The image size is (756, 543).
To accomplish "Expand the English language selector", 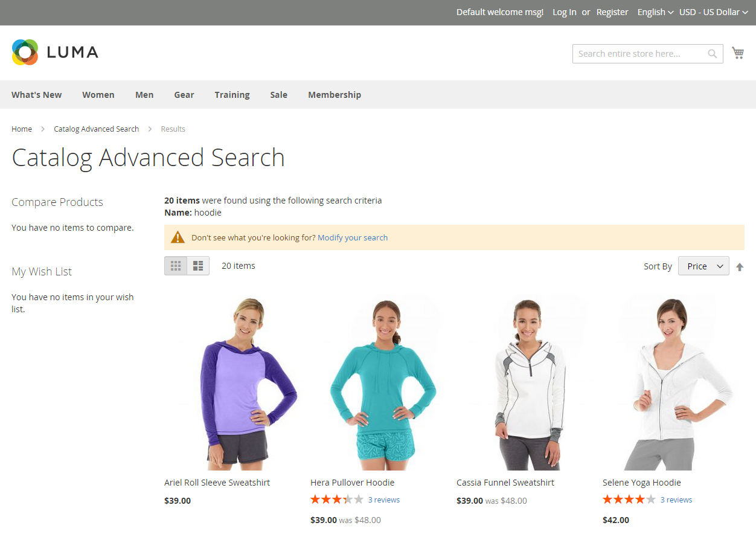I will point(655,12).
